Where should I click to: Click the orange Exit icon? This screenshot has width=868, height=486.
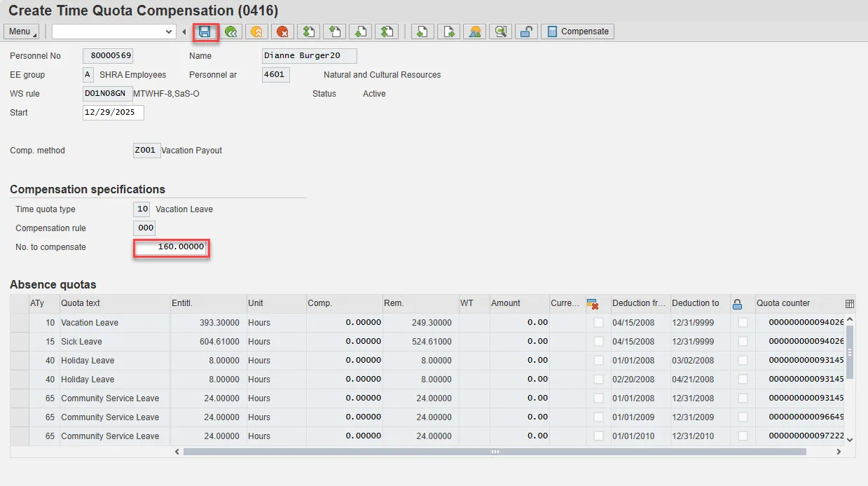(257, 32)
